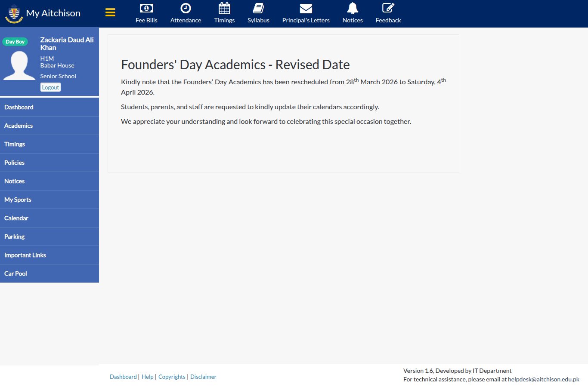Open Policies in the sidebar
588x387 pixels.
pos(50,163)
